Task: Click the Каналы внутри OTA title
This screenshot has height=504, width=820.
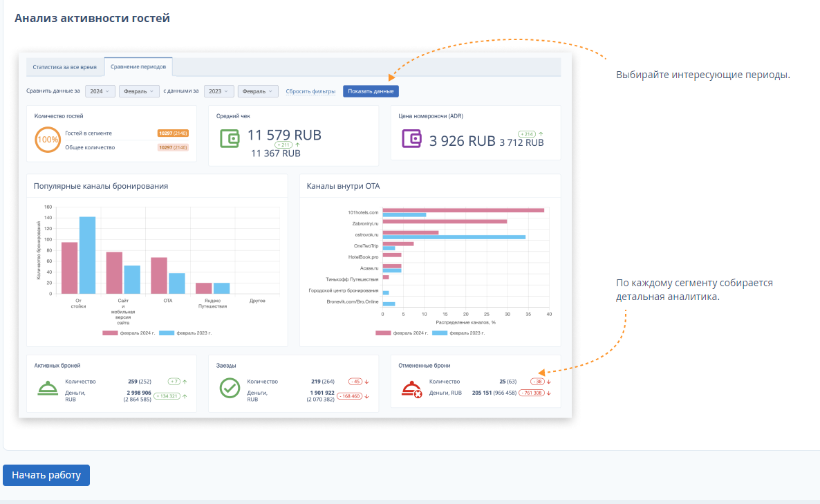Action: point(343,186)
